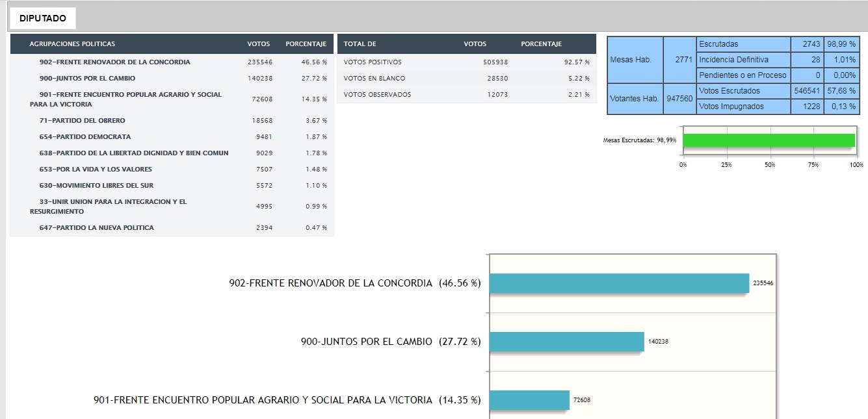This screenshot has width=868, height=419.
Task: Click the TOTAL DE column header
Action: 360,44
